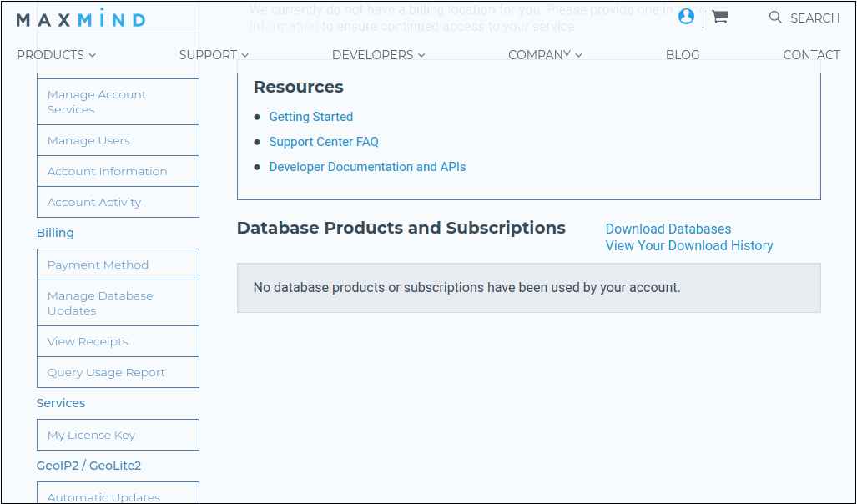Open the shopping cart icon
This screenshot has height=504, width=857.
coord(720,17)
